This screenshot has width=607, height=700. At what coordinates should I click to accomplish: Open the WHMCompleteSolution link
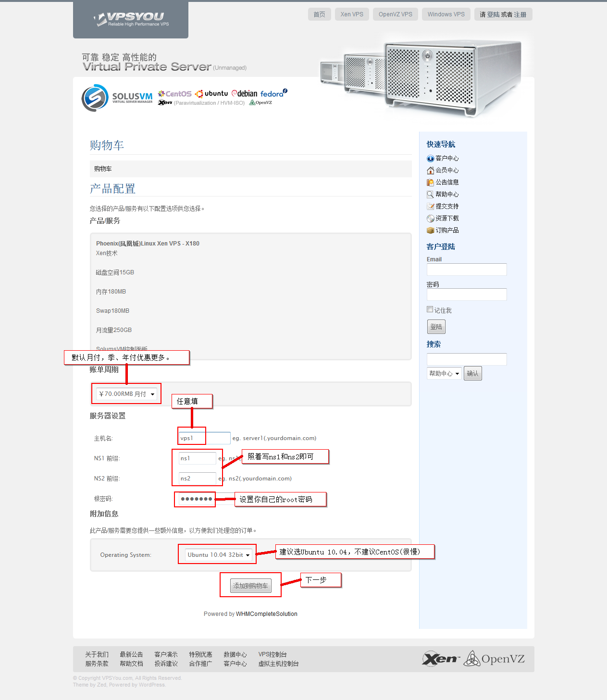266,614
